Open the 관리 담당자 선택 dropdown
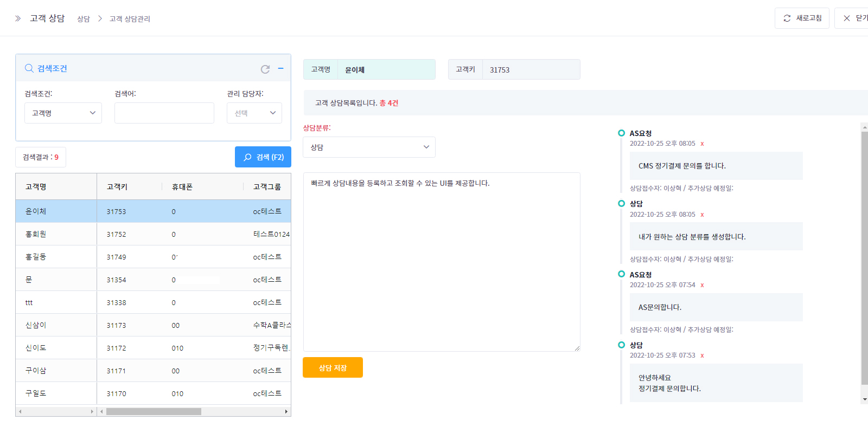The width and height of the screenshot is (868, 427). point(254,113)
